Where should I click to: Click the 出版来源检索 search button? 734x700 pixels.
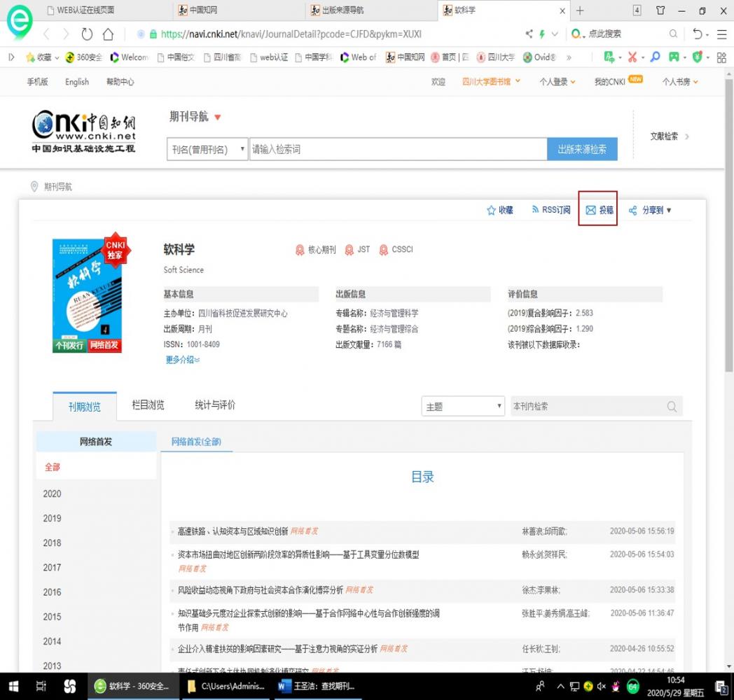coord(582,149)
